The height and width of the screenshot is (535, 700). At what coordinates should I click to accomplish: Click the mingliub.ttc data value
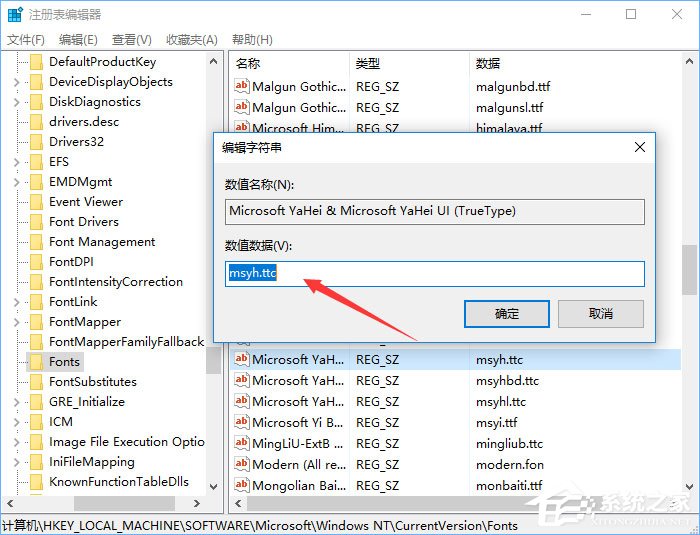509,444
